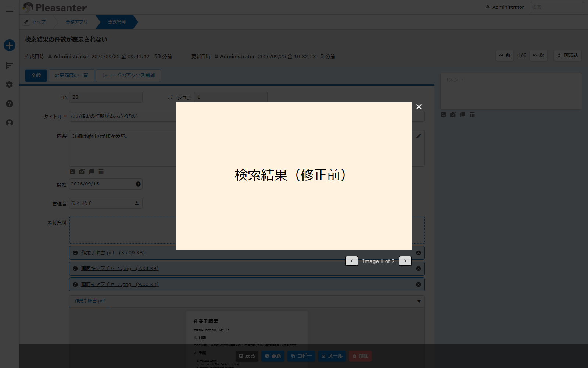The height and width of the screenshot is (368, 588).
Task: Click image icon under comment box
Action: click(444, 114)
